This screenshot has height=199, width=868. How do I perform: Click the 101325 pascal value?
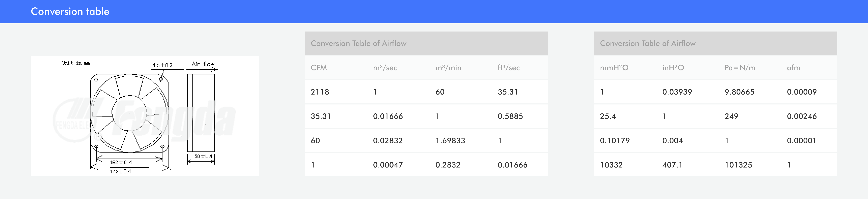[x=738, y=165]
